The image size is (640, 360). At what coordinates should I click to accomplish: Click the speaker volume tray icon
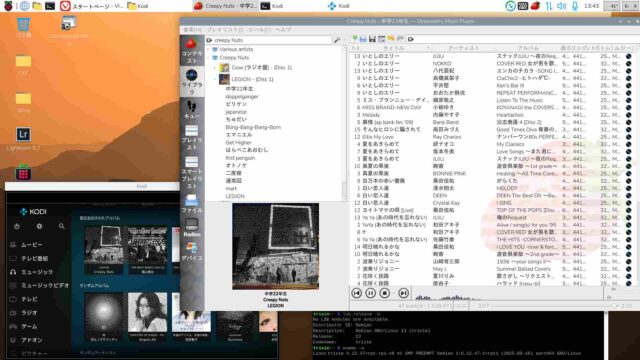pos(562,6)
